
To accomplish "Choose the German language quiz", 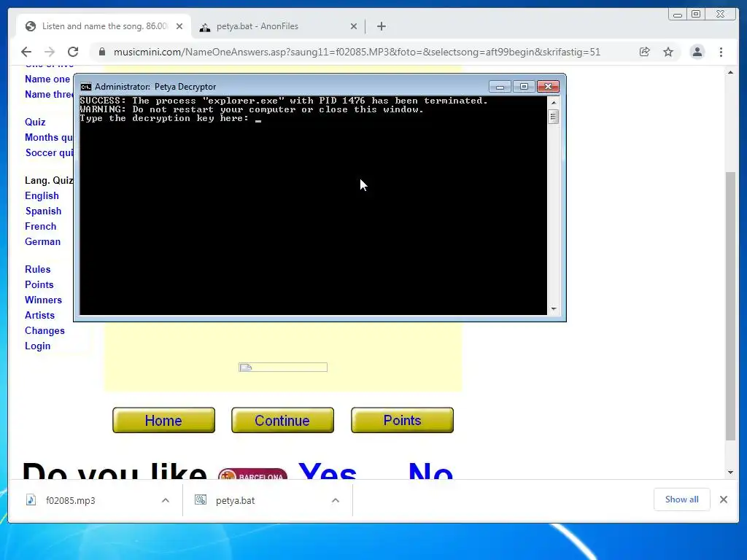I will 43,241.
